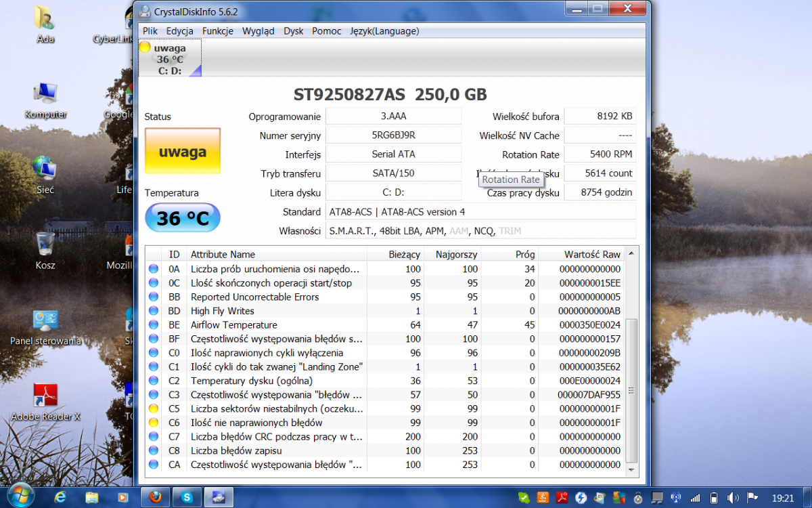
Task: Open the Pomoc menu
Action: pos(327,31)
